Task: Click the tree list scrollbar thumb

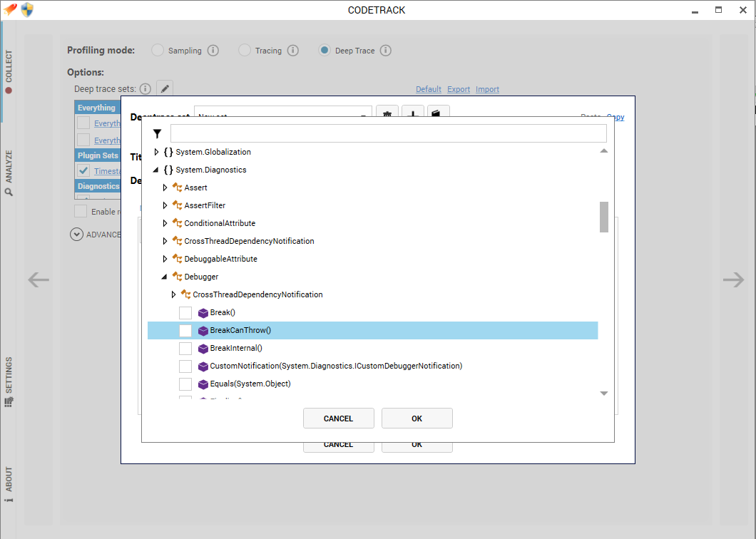Action: pos(603,217)
